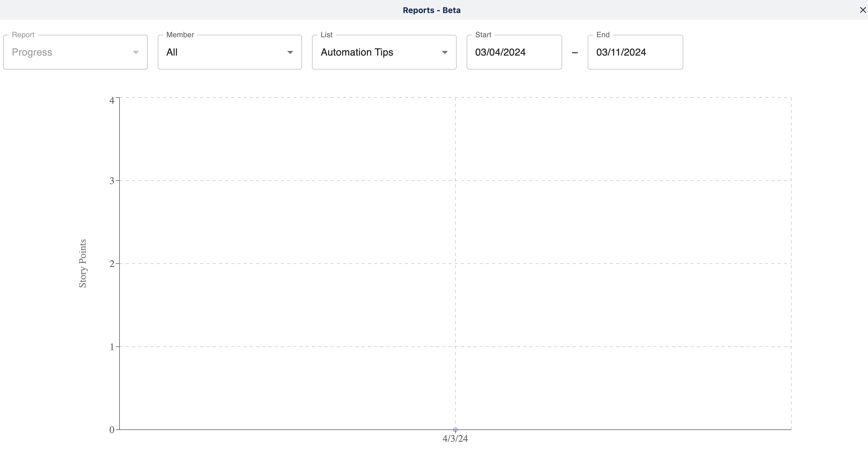The width and height of the screenshot is (868, 457).
Task: Click the y-axis tick label 2
Action: pos(112,264)
